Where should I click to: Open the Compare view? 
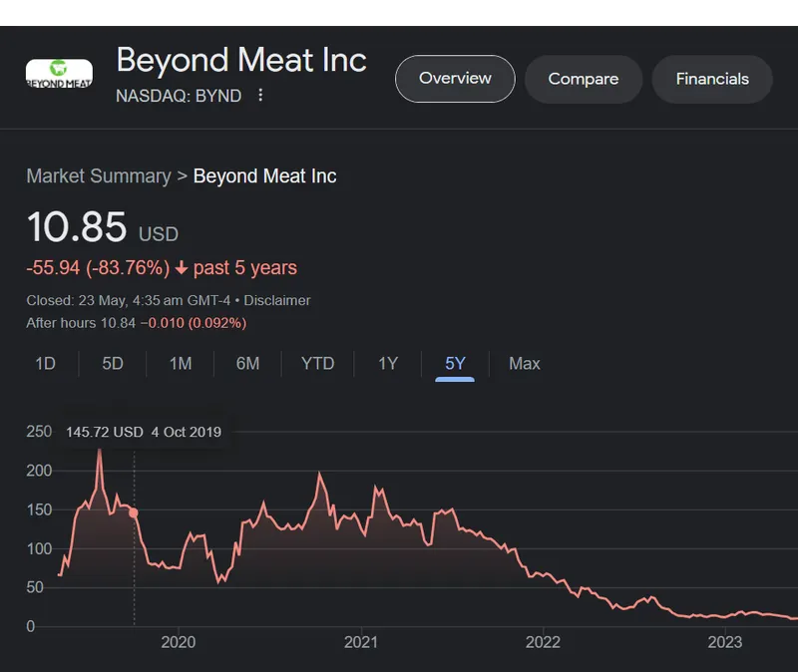click(x=584, y=79)
